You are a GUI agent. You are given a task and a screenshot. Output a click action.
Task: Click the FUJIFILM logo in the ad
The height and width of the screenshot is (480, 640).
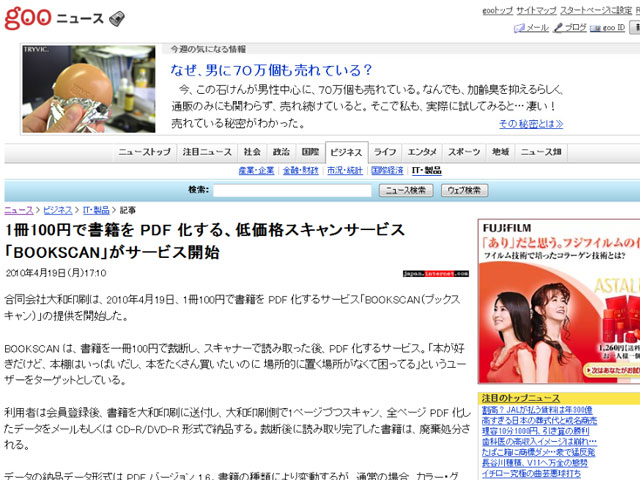pyautogui.click(x=507, y=228)
